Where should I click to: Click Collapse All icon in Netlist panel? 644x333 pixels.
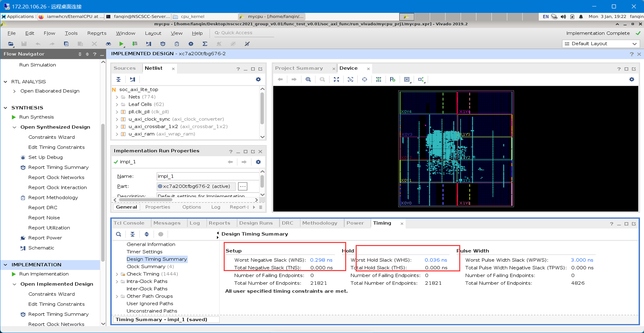[118, 80]
